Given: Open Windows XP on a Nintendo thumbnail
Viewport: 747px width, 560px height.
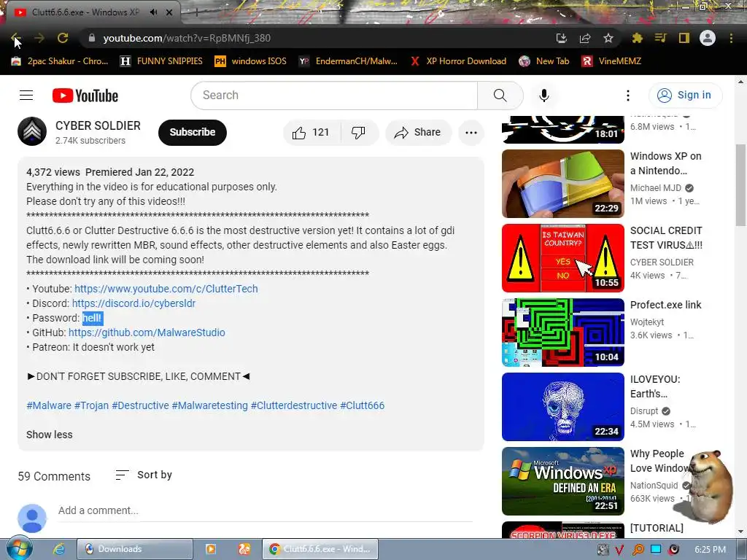Looking at the screenshot, I should [562, 184].
